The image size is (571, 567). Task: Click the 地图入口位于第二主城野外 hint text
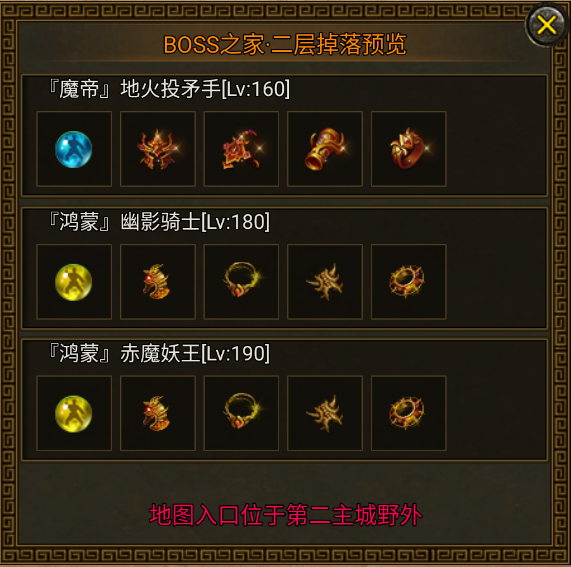point(286,515)
